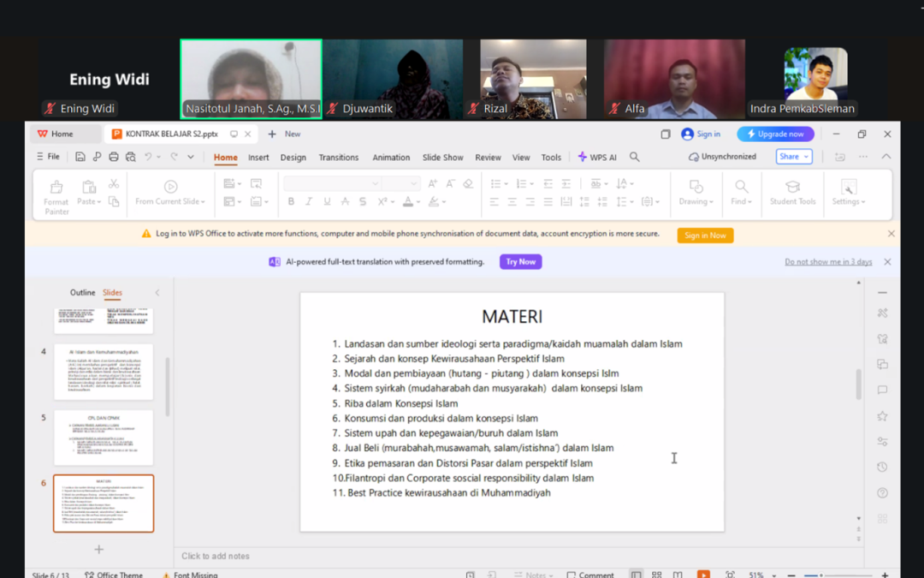Apply Italic formatting in the ribbon
924x578 pixels.
tap(309, 202)
